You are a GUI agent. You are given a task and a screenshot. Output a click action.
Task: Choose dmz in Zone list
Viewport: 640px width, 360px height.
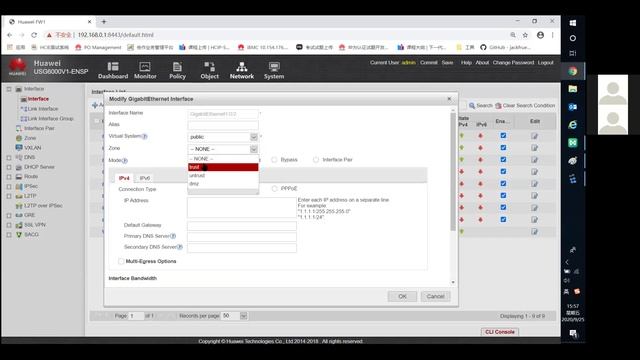[x=223, y=184]
